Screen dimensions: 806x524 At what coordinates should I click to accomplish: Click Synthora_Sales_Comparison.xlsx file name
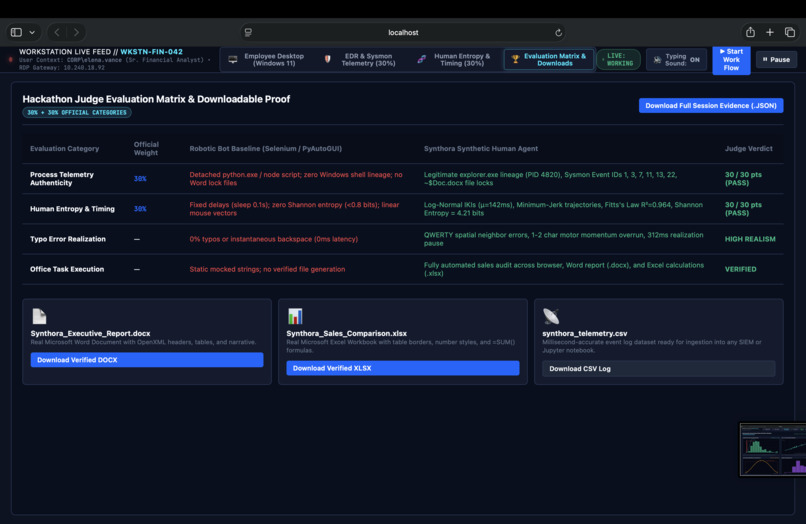(346, 333)
